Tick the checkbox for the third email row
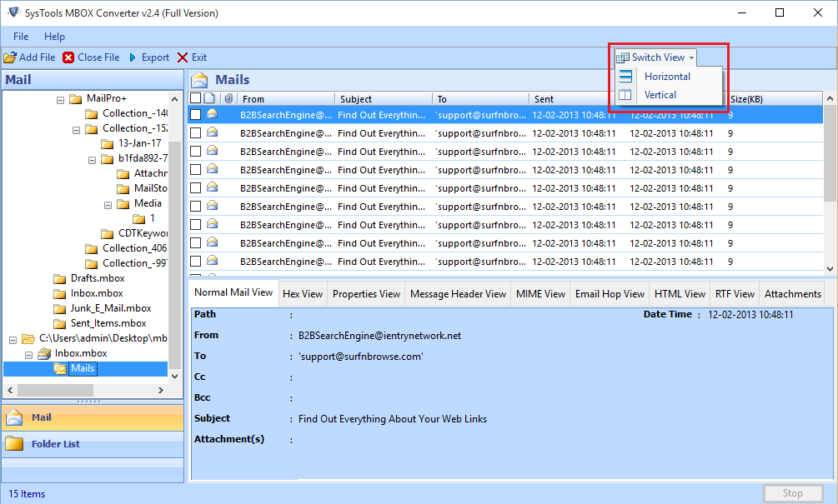The image size is (838, 504). pos(195,151)
